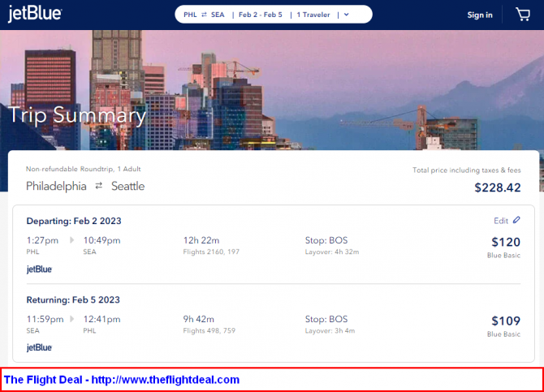544x392 pixels.
Task: Click Blue Basic under $120
Action: tap(503, 256)
